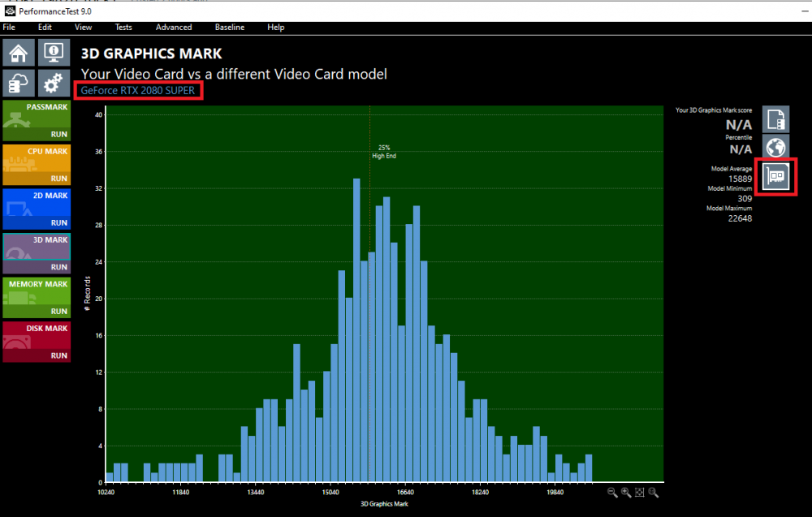Viewport: 812px width, 517px height.
Task: Click the video card model comparison icon
Action: click(775, 177)
